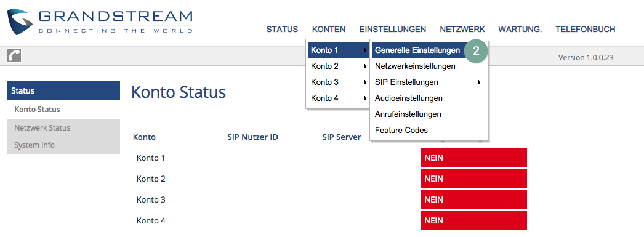This screenshot has height=237, width=644.
Task: Click the red NEIN status for Konto 1
Action: [474, 158]
